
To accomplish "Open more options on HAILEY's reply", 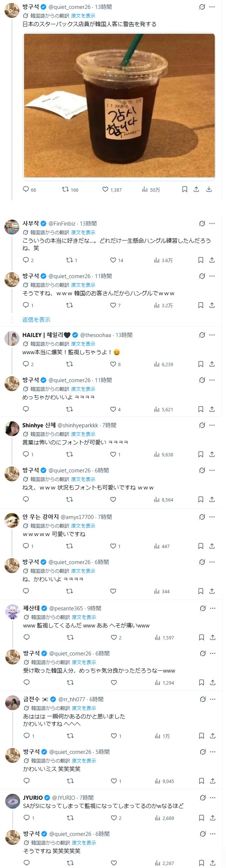I will (x=212, y=335).
